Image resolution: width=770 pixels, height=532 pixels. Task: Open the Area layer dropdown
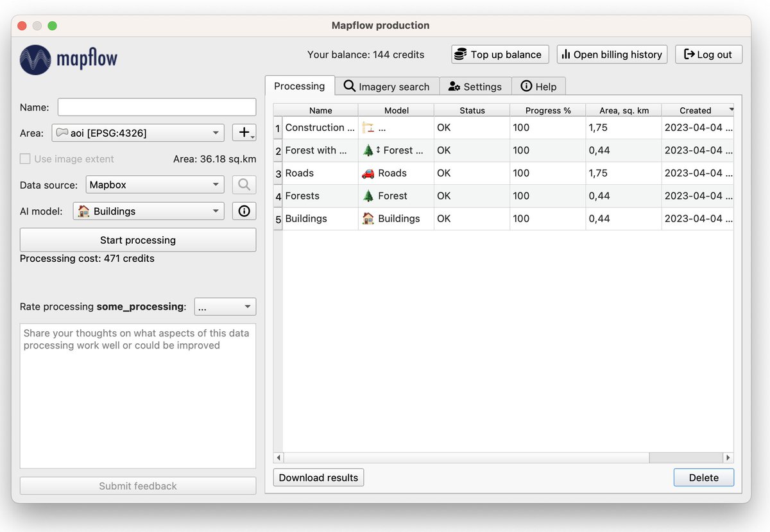point(138,133)
